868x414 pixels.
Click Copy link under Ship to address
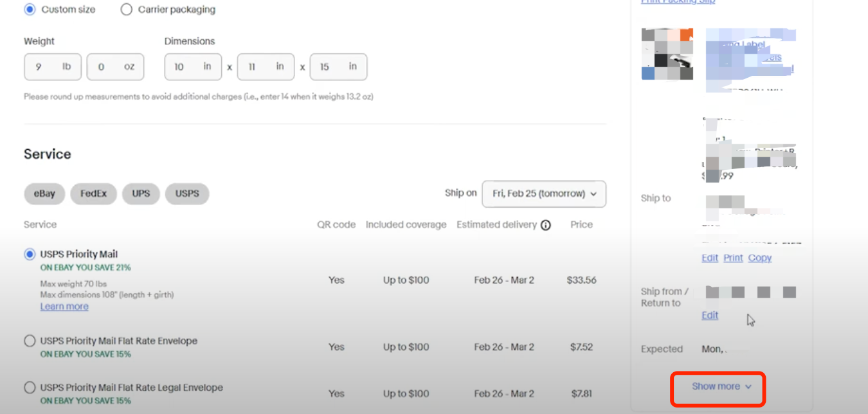pos(760,258)
